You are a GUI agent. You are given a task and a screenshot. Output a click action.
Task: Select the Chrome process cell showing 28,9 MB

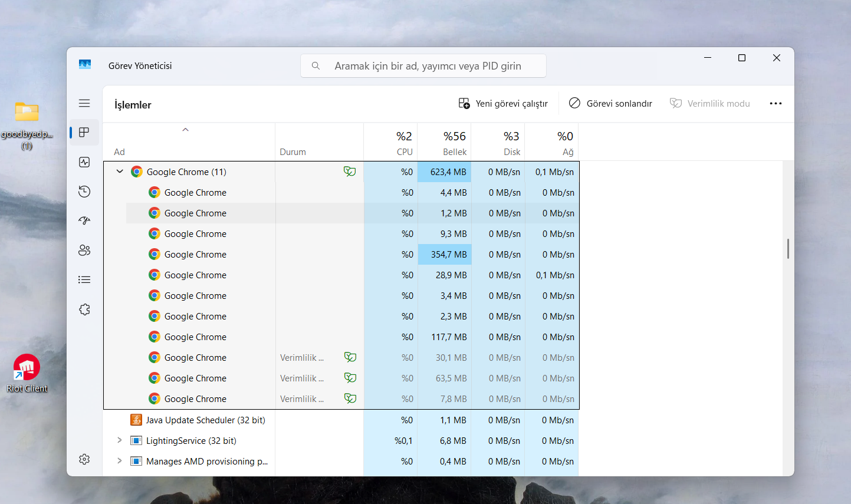(445, 275)
